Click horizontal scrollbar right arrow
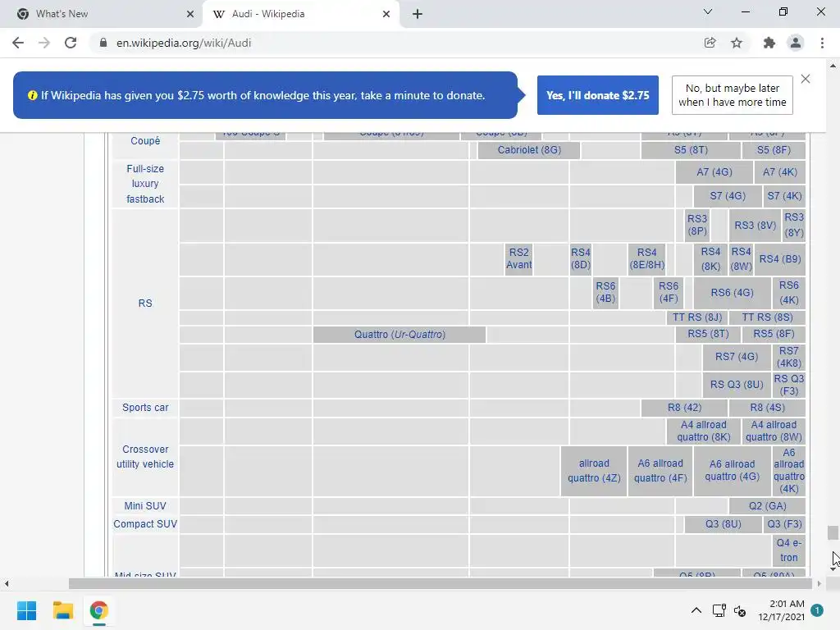This screenshot has height=630, width=840. tap(819, 583)
